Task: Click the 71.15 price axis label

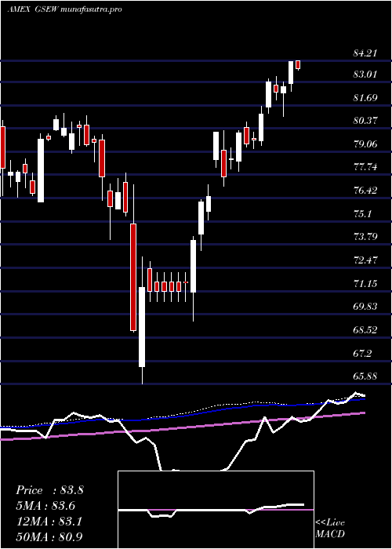Action: 365,283
